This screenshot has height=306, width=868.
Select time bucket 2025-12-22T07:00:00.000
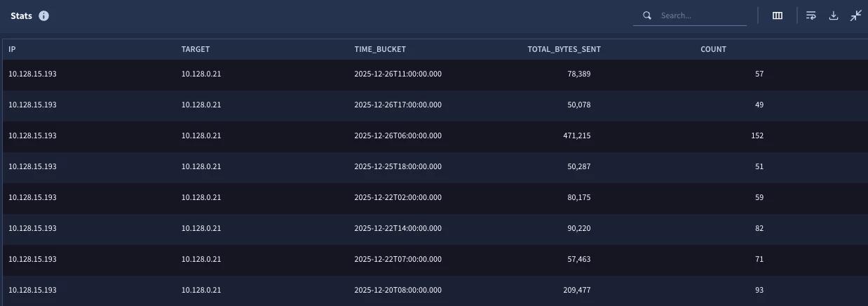pos(398,259)
